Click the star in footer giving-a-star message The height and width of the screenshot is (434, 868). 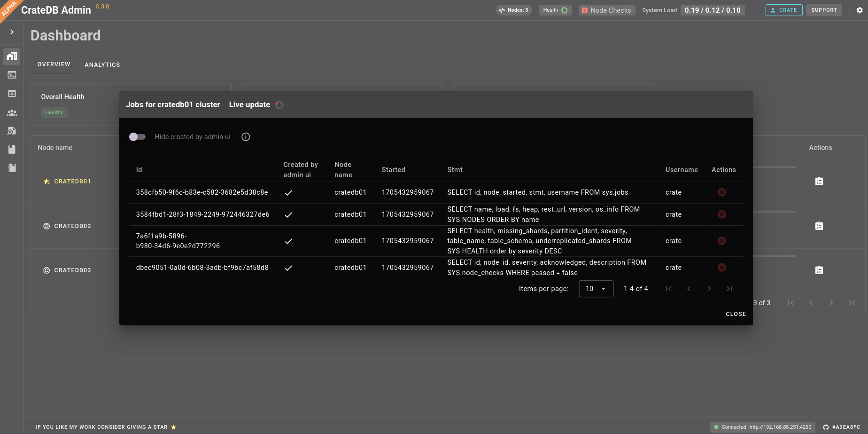point(173,427)
